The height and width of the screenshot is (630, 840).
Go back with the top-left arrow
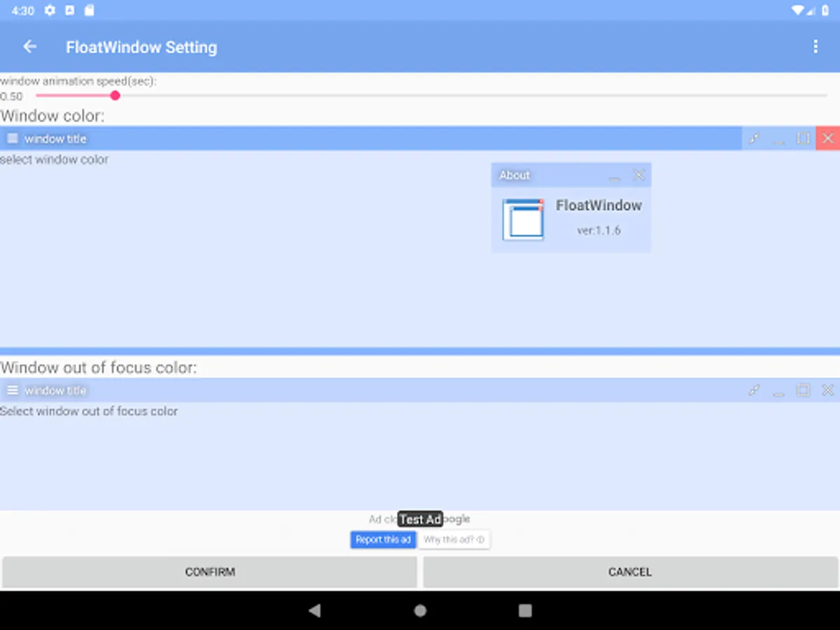tap(29, 47)
